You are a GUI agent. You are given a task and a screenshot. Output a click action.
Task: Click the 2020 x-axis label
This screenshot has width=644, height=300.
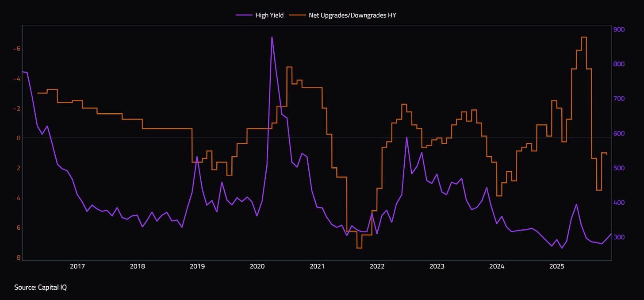(257, 266)
